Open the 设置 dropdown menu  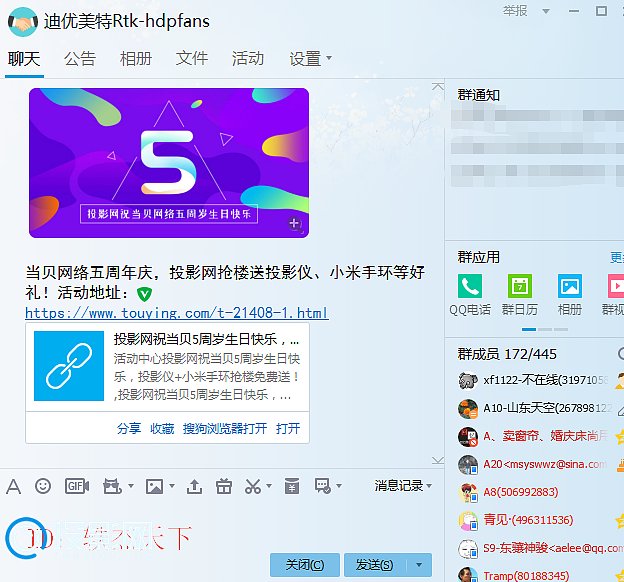(310, 59)
